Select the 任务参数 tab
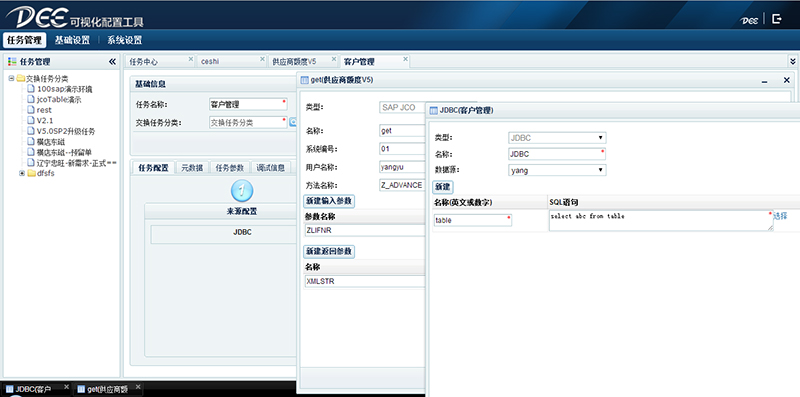This screenshot has height=397, width=800. click(230, 168)
